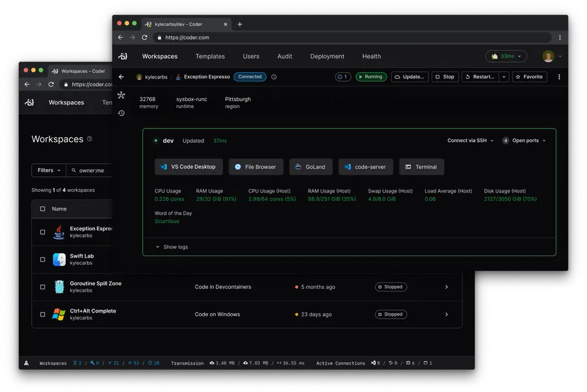Open the Health nav item
Screen dimensions: 587x392
coord(371,56)
